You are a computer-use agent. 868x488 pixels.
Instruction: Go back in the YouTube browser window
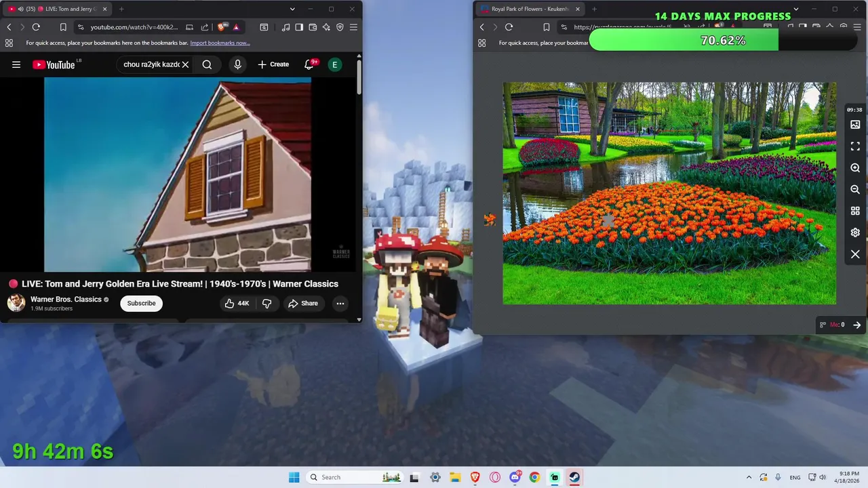pyautogui.click(x=9, y=27)
